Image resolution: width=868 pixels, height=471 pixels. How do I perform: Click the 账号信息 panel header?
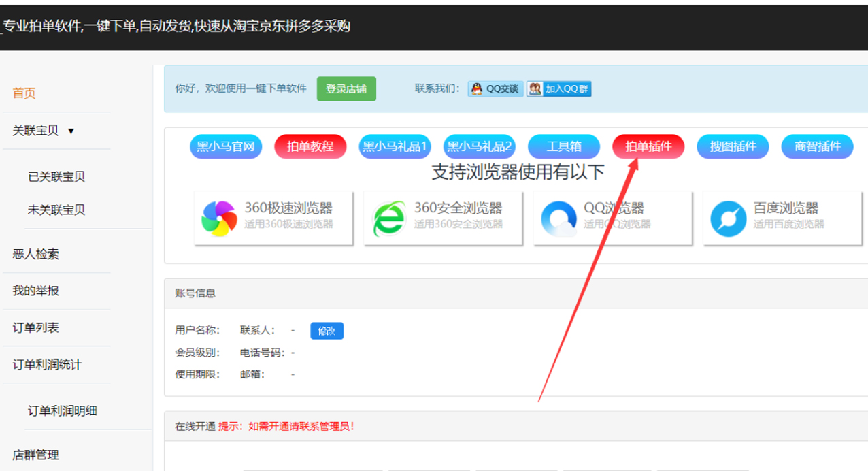[516, 293]
